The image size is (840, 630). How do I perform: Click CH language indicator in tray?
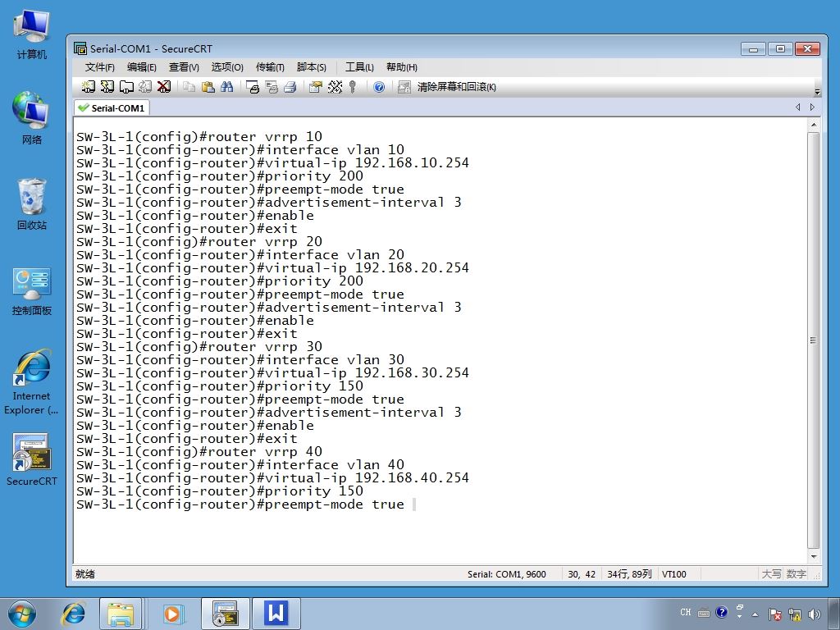tap(686, 612)
